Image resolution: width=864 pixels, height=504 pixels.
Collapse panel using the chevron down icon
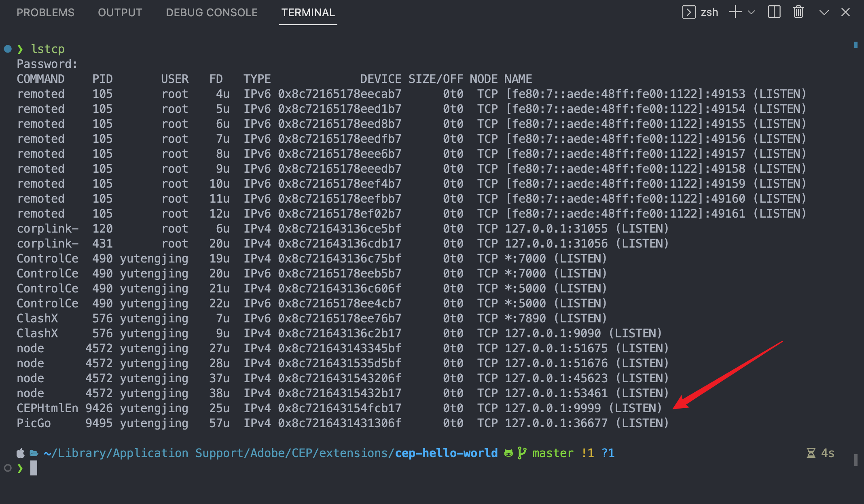(x=824, y=13)
